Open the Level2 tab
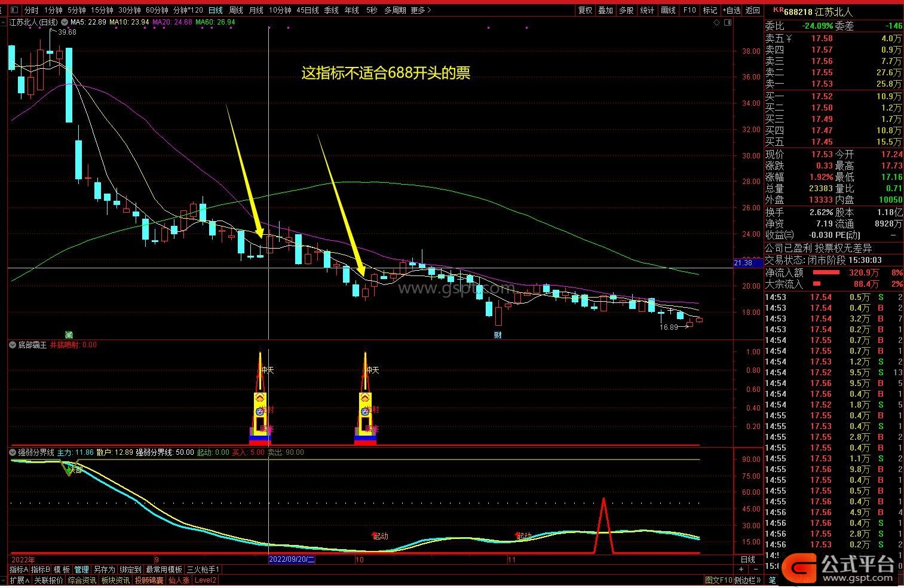Screen dimensions: 904x588 (206, 580)
